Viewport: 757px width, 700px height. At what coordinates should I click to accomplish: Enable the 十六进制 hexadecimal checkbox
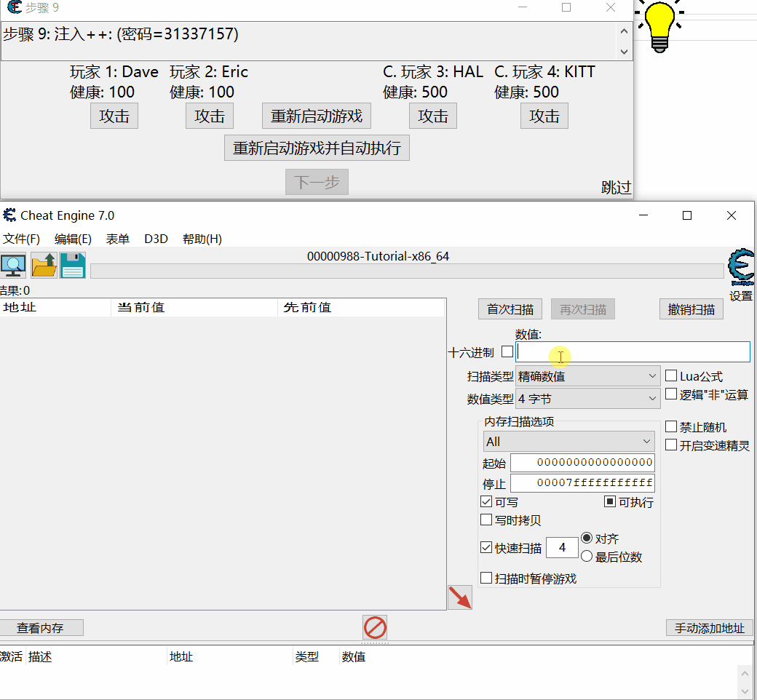(x=507, y=352)
